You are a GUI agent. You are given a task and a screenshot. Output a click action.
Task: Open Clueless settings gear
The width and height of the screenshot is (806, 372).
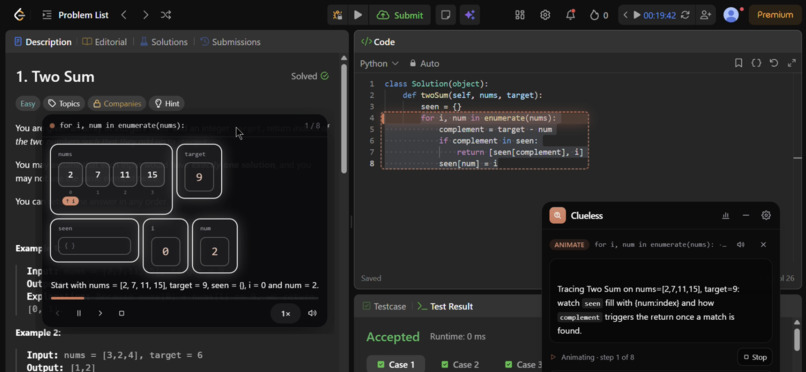click(x=766, y=216)
